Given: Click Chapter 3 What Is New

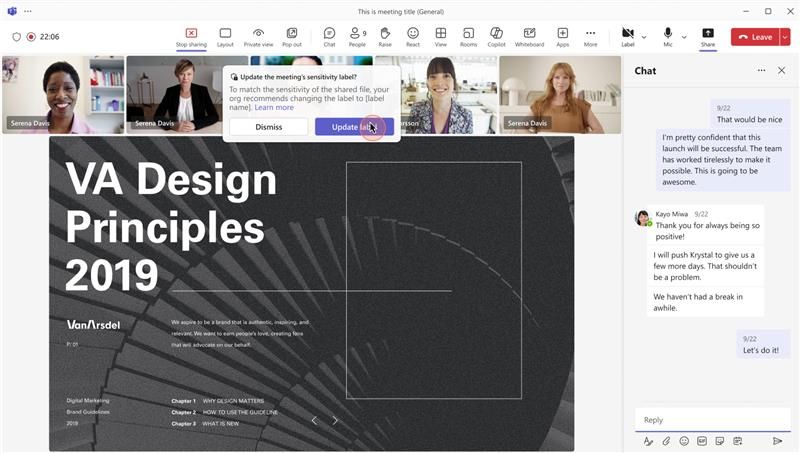Looking at the screenshot, I should pos(205,423).
